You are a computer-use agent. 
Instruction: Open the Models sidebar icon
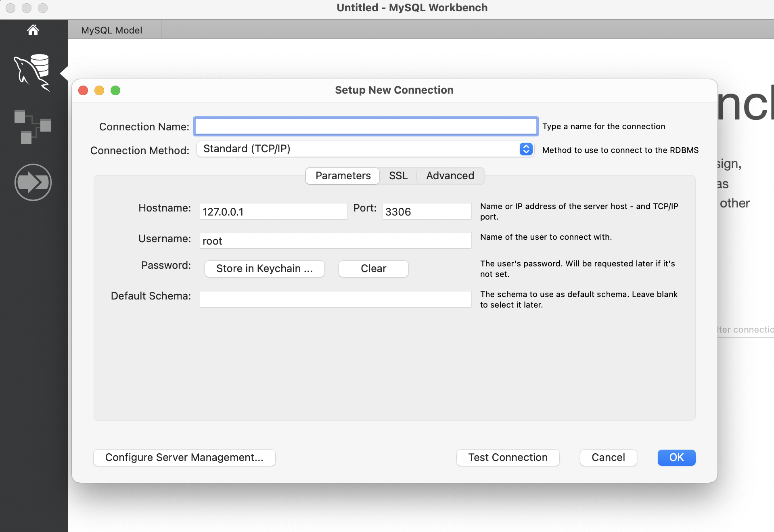pyautogui.click(x=32, y=126)
